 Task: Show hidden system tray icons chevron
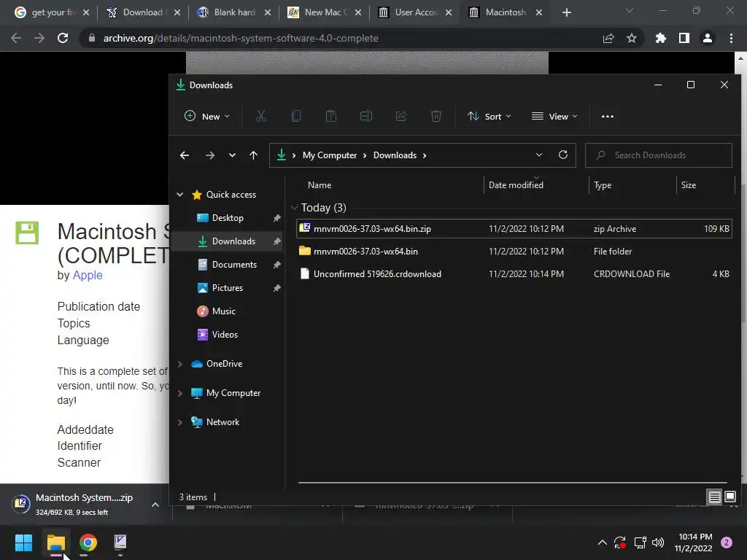click(602, 542)
